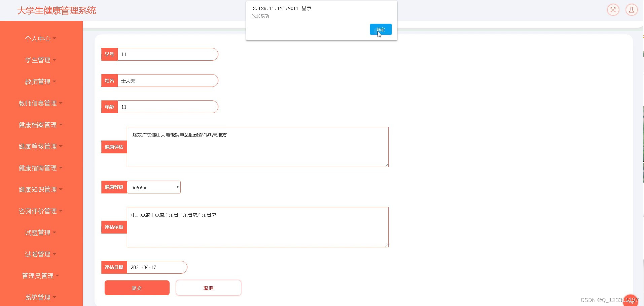Viewport: 644px width, 306px height.
Task: Open the 评估日期 date field
Action: pyautogui.click(x=157, y=267)
